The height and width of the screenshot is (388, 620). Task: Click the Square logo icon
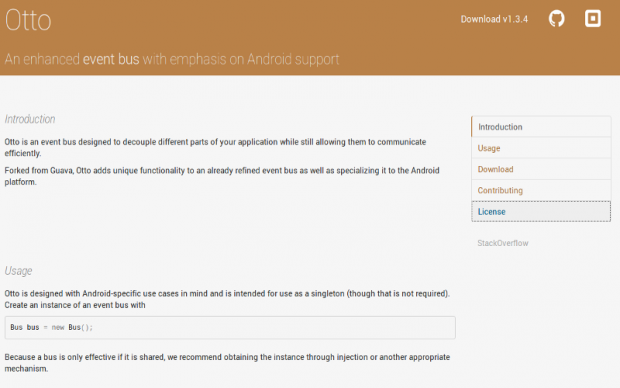593,19
